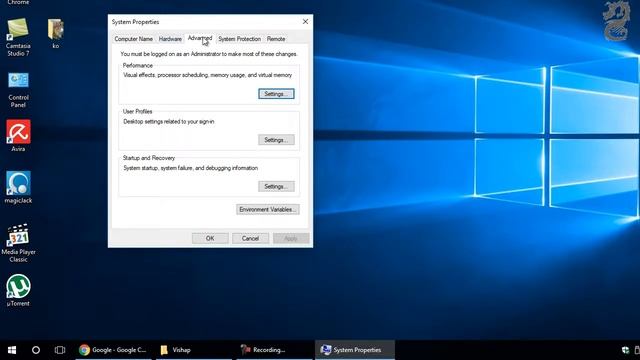The image size is (640, 360).
Task: Click 'Desktop settings related to your sign-in' text
Action: coord(169,122)
